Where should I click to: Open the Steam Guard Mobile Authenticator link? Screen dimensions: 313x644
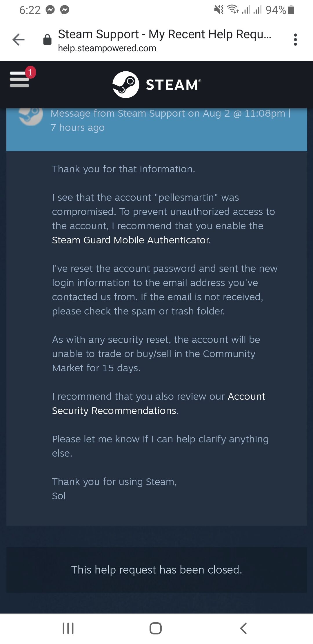[x=131, y=240]
